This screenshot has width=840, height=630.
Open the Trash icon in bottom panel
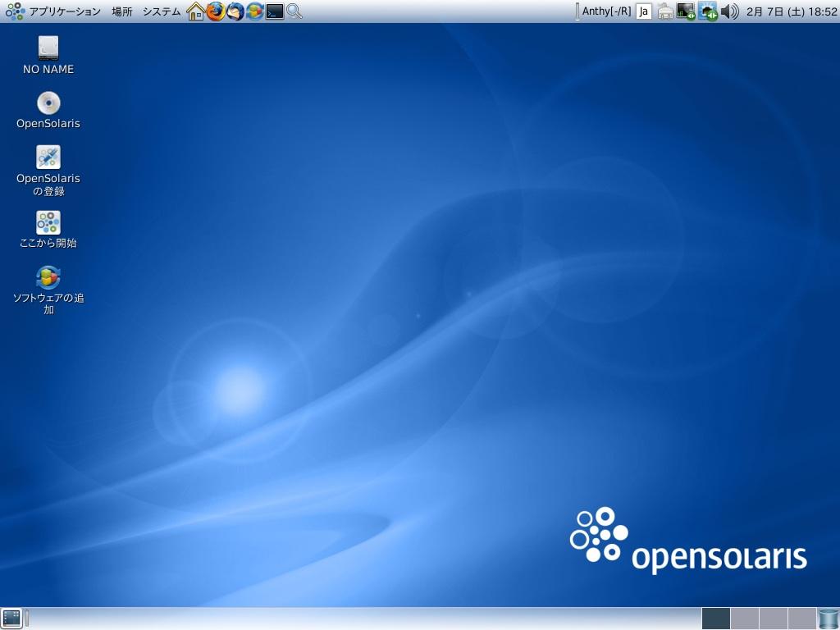(x=829, y=619)
